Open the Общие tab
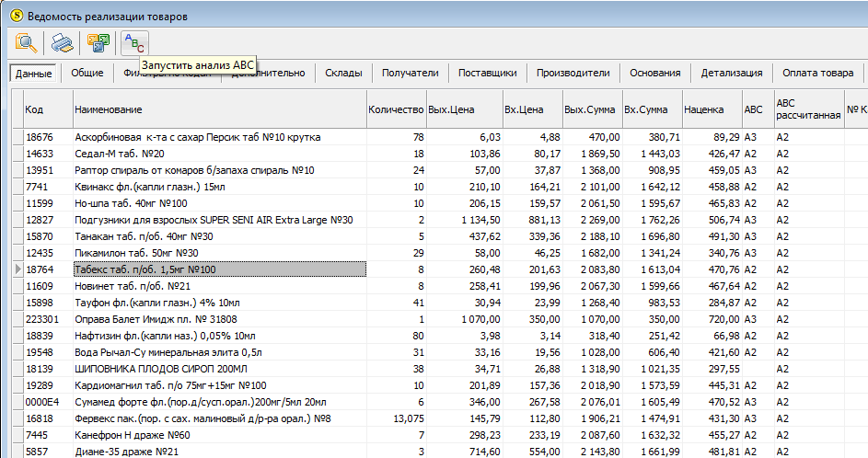This screenshot has width=868, height=458. pyautogui.click(x=87, y=73)
